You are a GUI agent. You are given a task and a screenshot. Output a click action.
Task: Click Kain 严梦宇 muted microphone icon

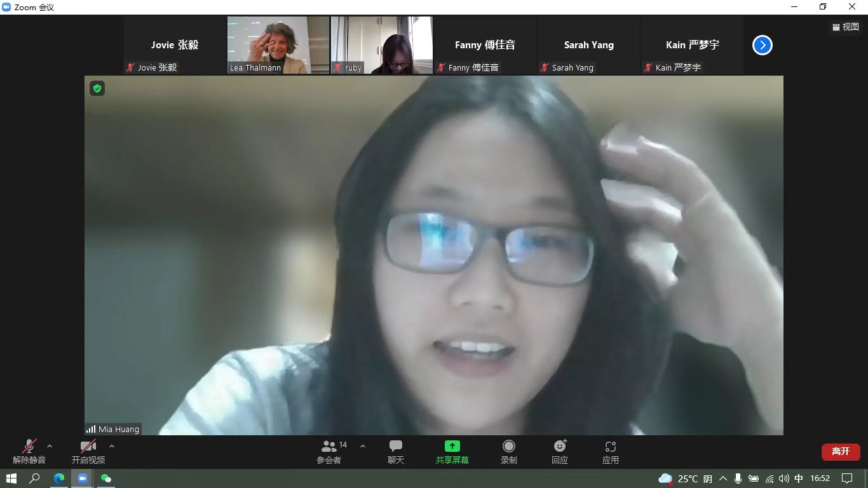coord(648,67)
